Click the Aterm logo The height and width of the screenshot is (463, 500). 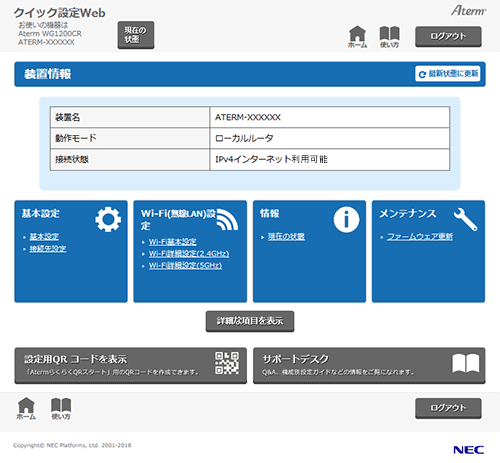pos(468,11)
